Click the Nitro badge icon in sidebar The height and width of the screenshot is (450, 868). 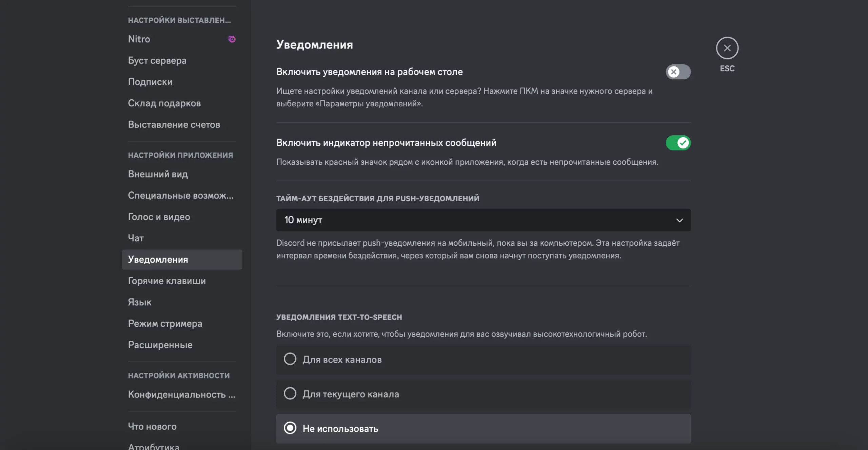click(232, 39)
